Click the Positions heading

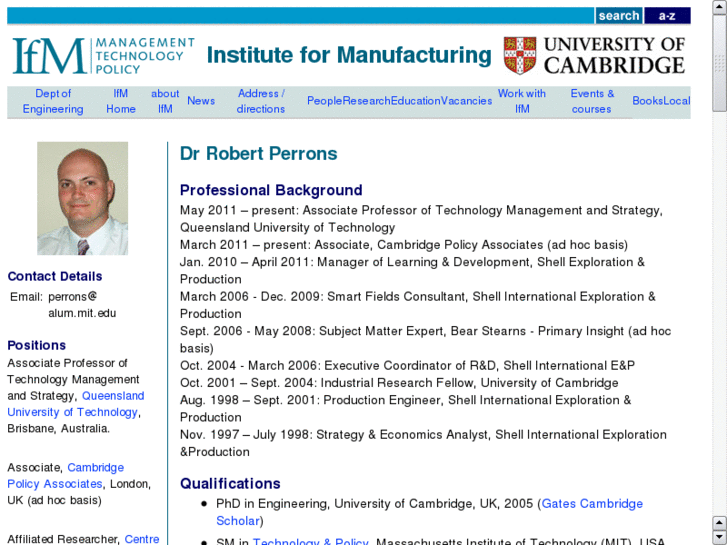(37, 346)
